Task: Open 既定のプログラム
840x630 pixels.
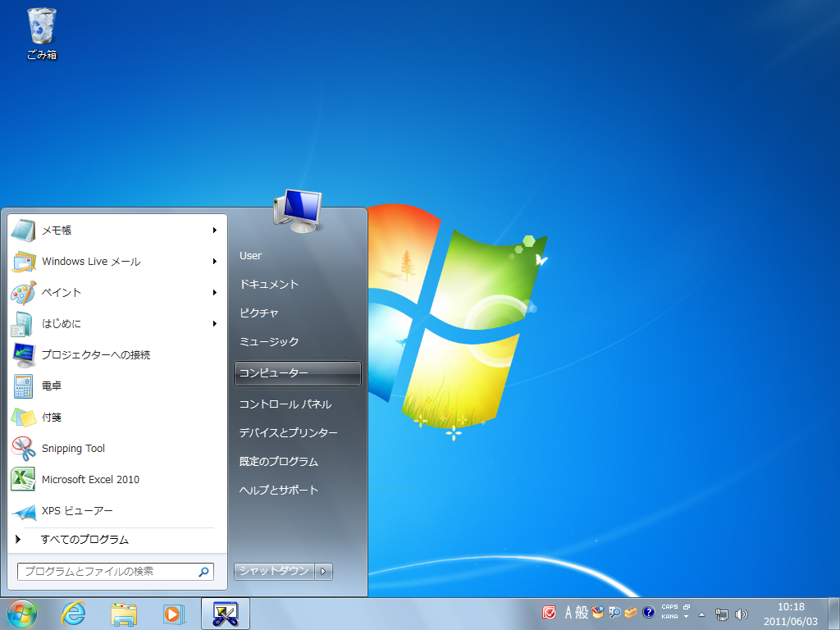Action: click(x=298, y=462)
